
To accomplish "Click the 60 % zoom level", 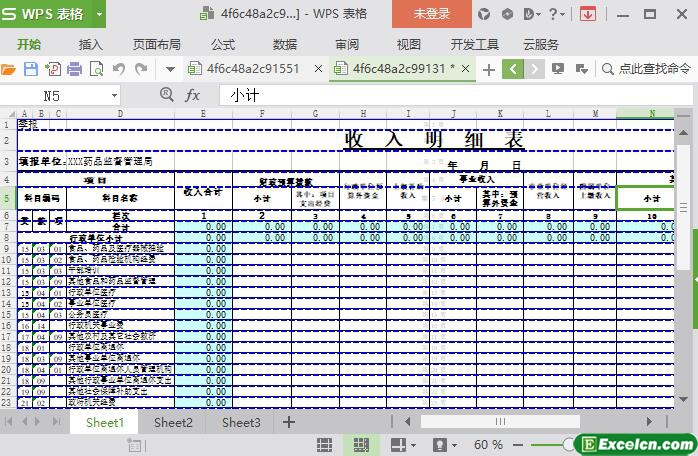I will pyautogui.click(x=488, y=444).
